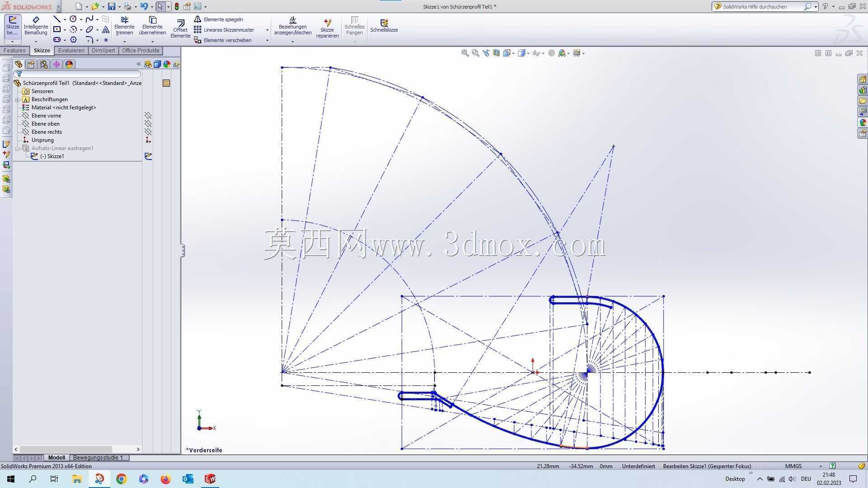Open DimXpertManager tab in left panel
This screenshot has width=868, height=488.
point(57,64)
